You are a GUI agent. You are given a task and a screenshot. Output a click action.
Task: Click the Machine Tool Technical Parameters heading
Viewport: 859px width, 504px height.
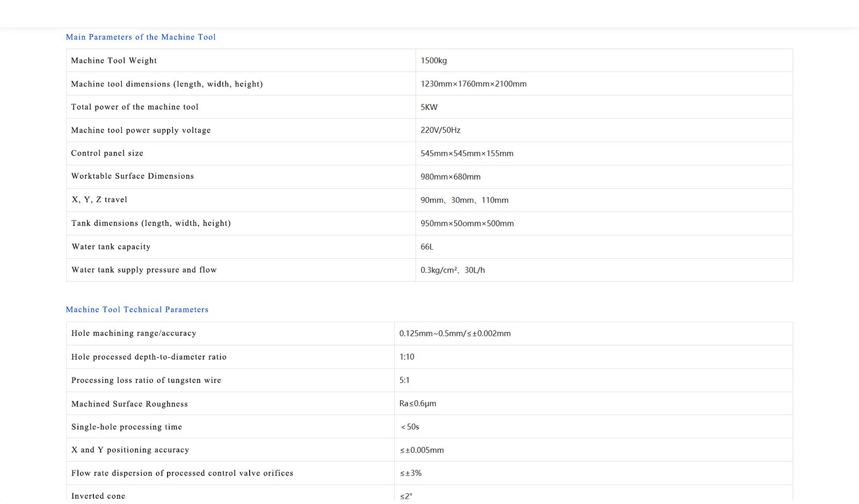(x=137, y=310)
